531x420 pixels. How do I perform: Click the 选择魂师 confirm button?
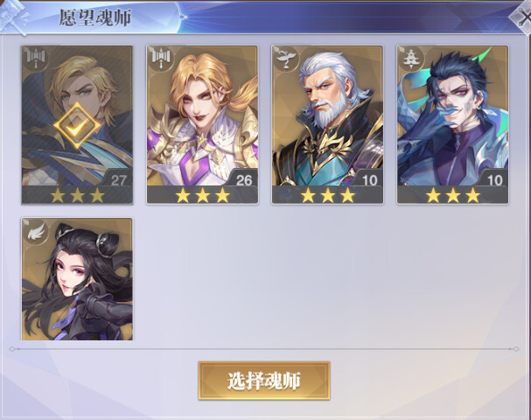[x=264, y=381]
